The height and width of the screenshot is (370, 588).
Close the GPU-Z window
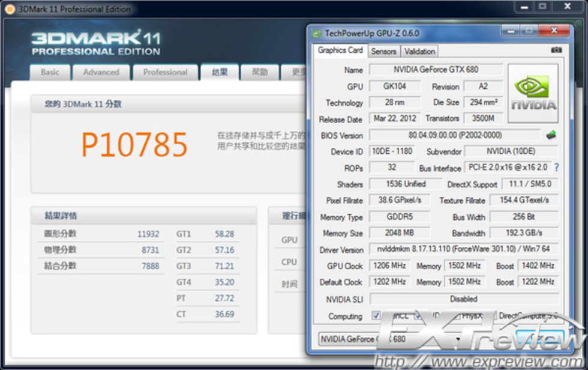coord(553,31)
